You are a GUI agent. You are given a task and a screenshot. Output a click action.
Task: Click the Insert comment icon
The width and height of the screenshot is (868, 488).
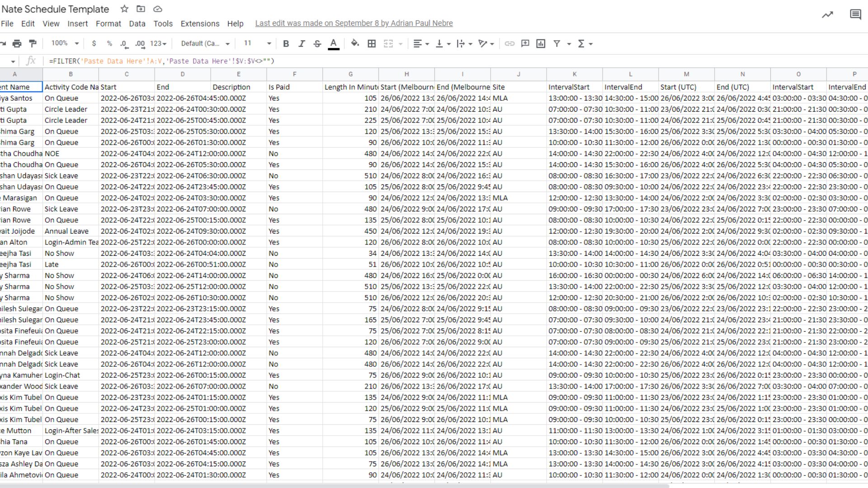click(x=525, y=43)
